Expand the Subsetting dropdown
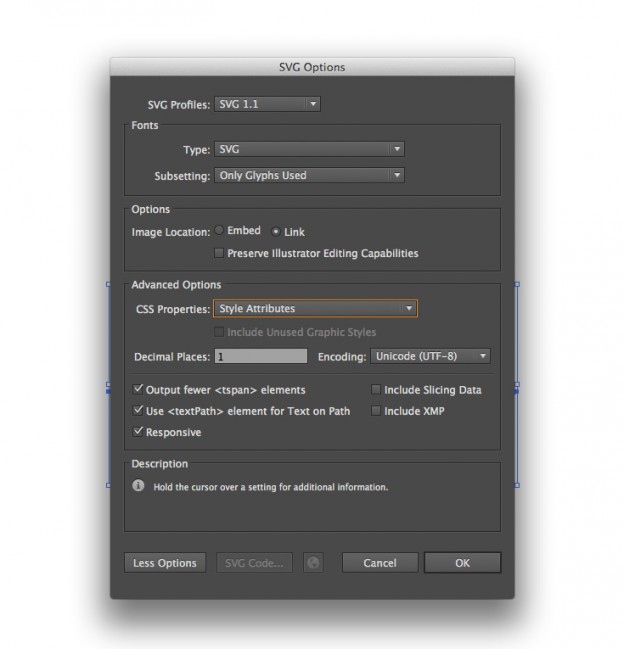 [309, 175]
